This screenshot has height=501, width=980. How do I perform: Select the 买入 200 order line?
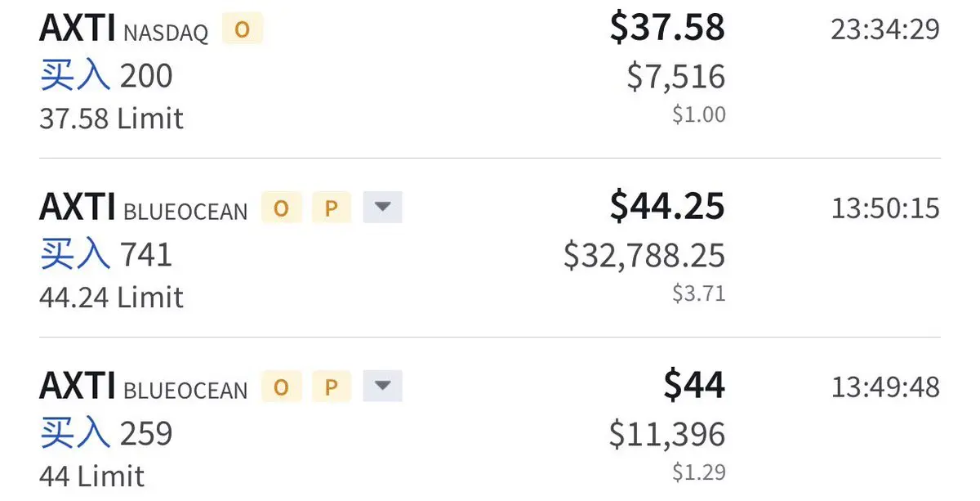tap(106, 76)
